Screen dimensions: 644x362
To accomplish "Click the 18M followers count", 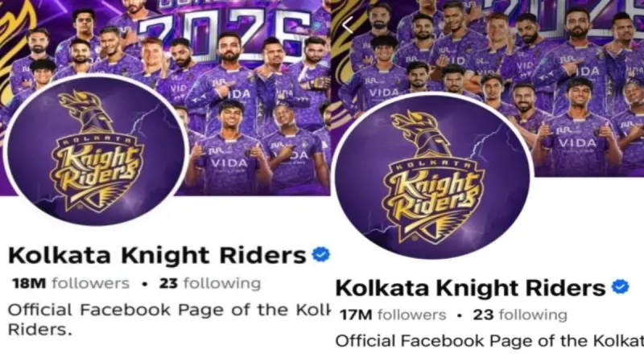I will [71, 283].
